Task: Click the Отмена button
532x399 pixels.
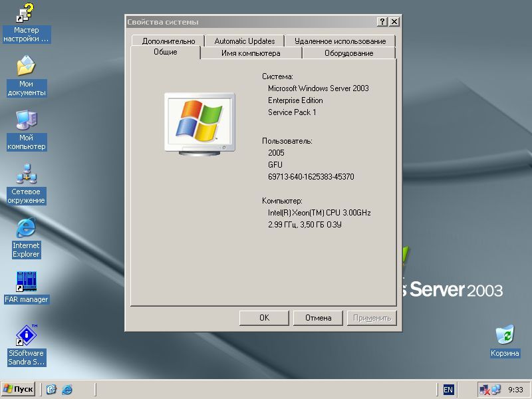Action: [x=318, y=318]
